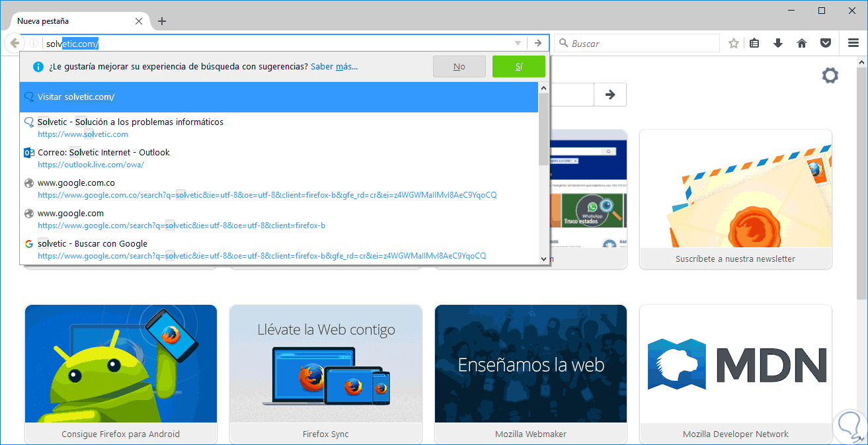This screenshot has height=445, width=868.
Task: Open new tab page settings gear
Action: 830,75
